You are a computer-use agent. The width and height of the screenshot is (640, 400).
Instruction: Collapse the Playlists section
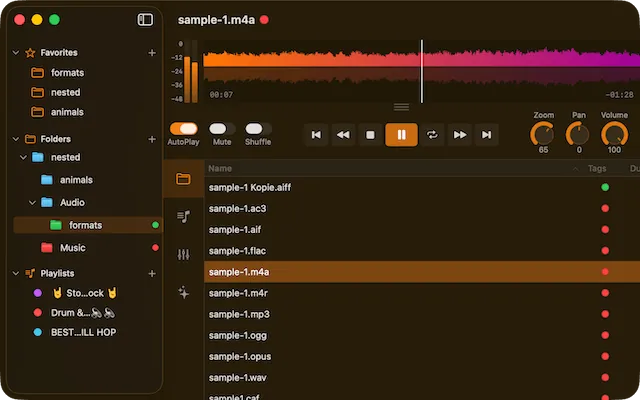pyautogui.click(x=16, y=273)
